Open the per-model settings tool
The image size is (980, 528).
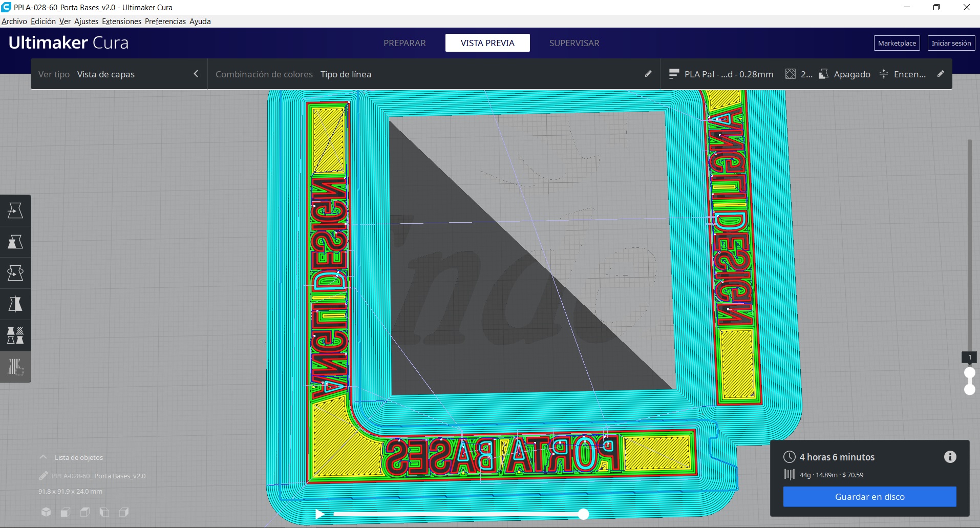point(15,335)
